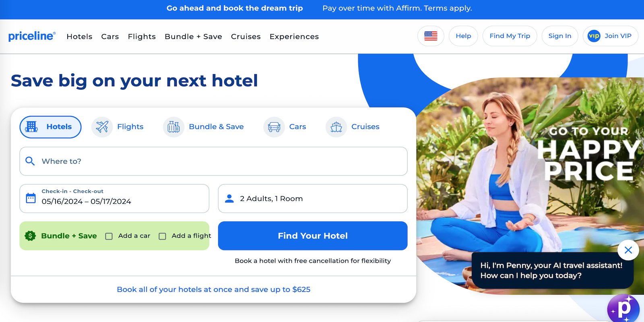Image resolution: width=644 pixels, height=322 pixels.
Task: Open Penny AI assistant purple icon
Action: [x=623, y=309]
